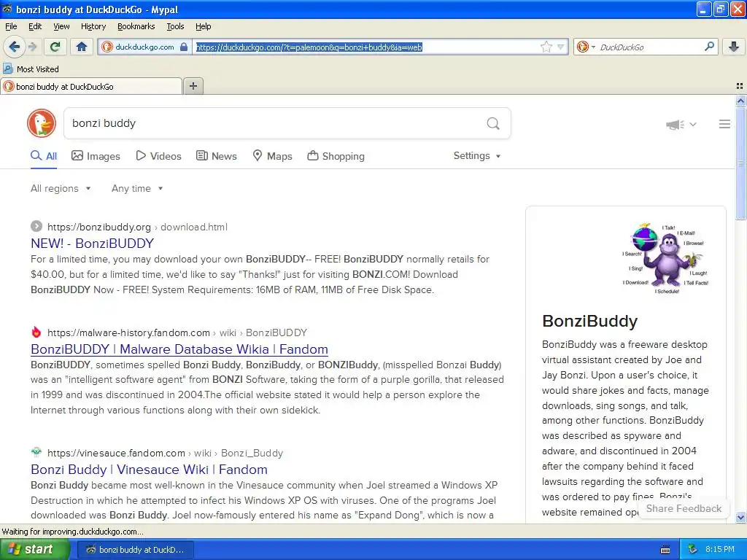Screen dimensions: 747x560
Task: Click the padlock icon in the address bar
Action: [x=184, y=47]
